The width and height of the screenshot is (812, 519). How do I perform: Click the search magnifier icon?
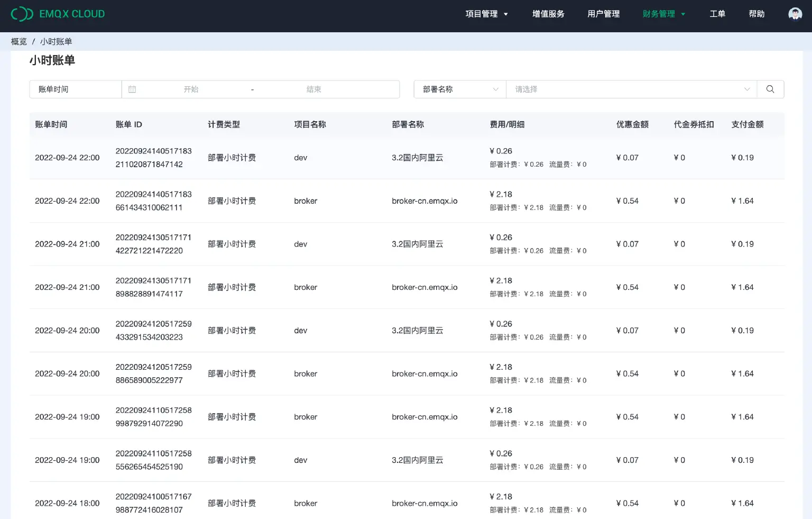tap(770, 89)
